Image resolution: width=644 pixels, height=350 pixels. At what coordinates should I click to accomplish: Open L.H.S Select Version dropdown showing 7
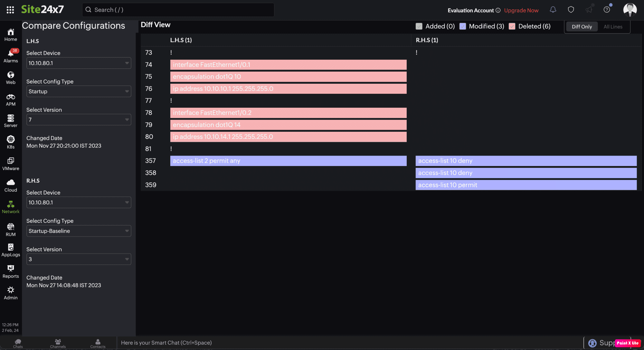point(79,120)
